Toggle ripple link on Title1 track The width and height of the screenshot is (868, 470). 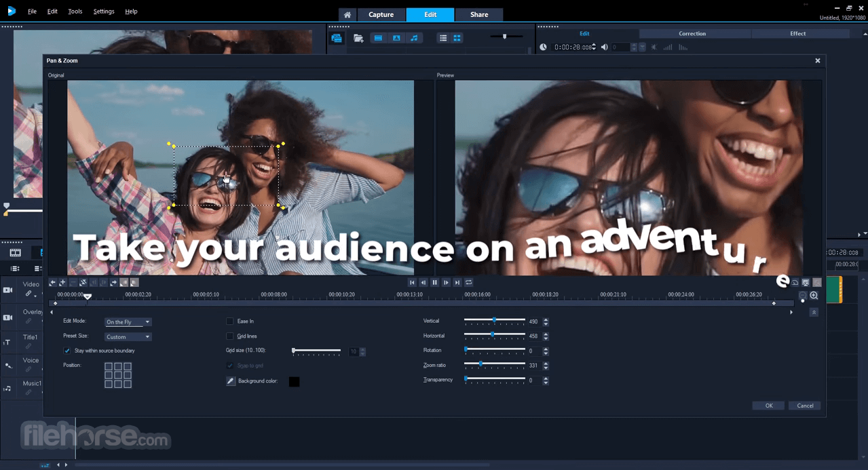pos(29,347)
